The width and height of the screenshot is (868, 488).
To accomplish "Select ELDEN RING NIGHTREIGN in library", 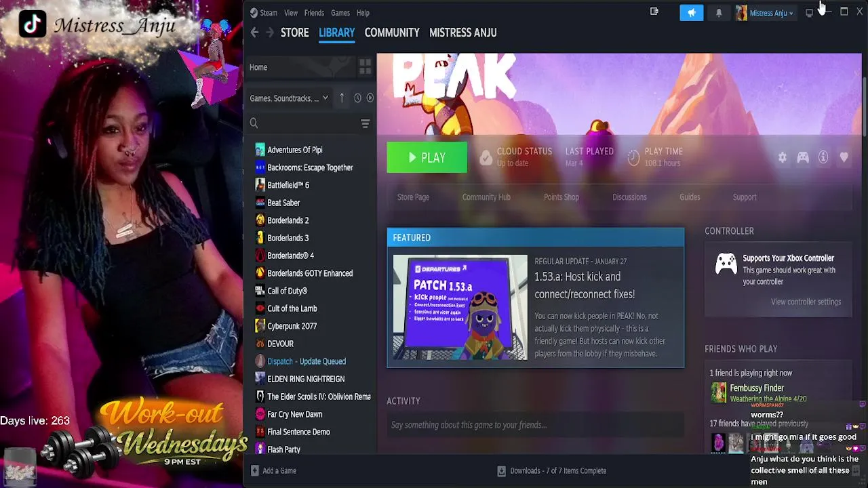I will click(x=306, y=379).
